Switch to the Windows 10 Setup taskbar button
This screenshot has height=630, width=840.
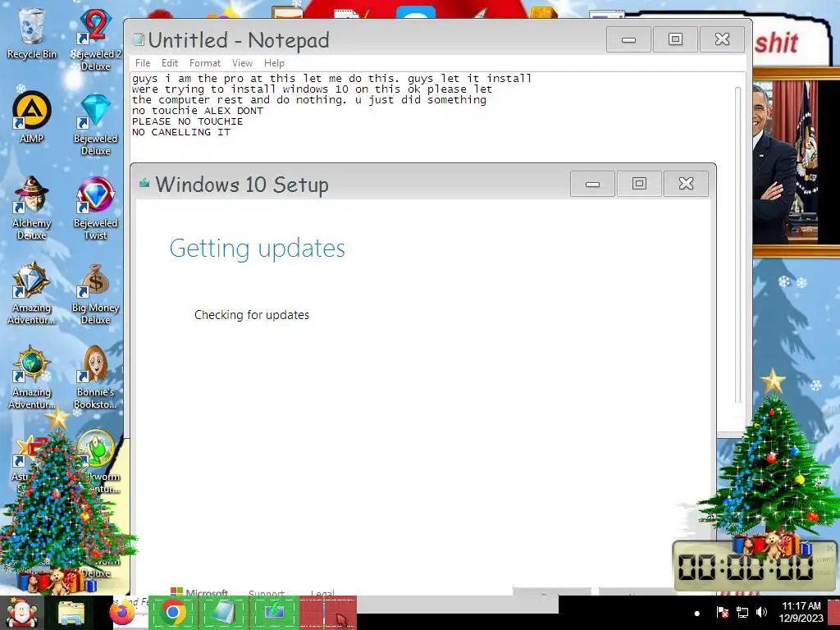pyautogui.click(x=274, y=612)
